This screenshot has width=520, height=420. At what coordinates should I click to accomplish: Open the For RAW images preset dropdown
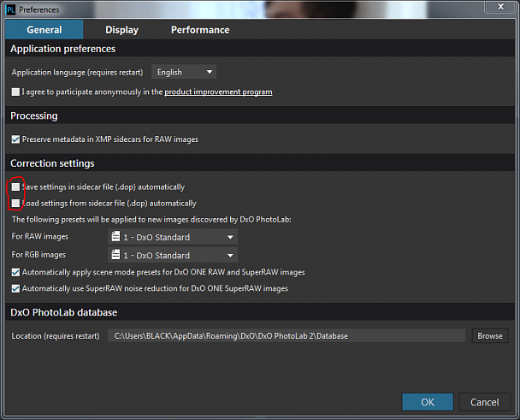tap(173, 237)
